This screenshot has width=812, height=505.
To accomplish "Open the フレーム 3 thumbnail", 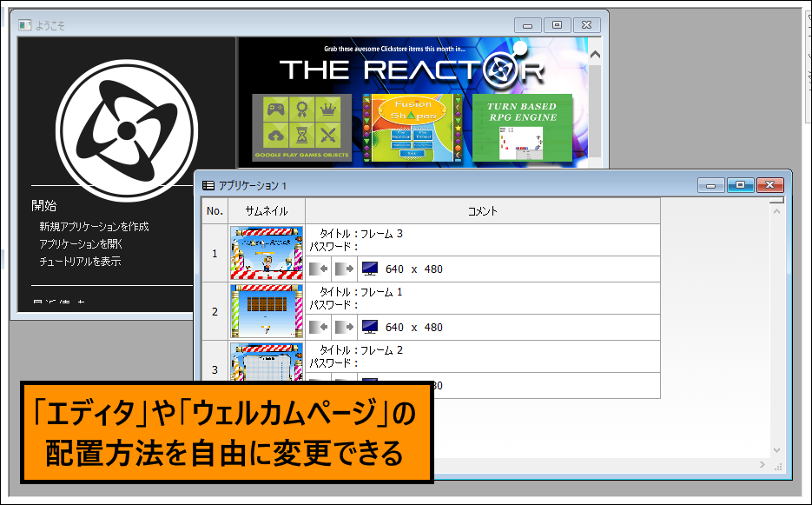I will pyautogui.click(x=267, y=253).
